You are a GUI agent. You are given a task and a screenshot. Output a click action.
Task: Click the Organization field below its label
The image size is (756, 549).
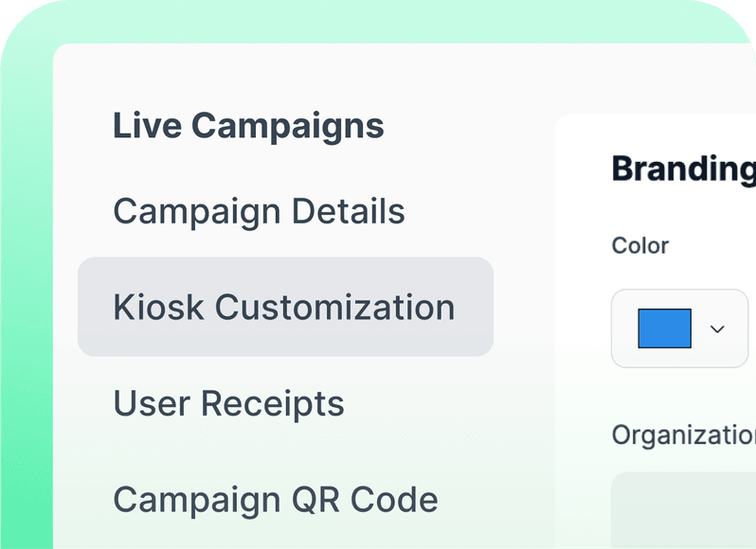pos(684,510)
